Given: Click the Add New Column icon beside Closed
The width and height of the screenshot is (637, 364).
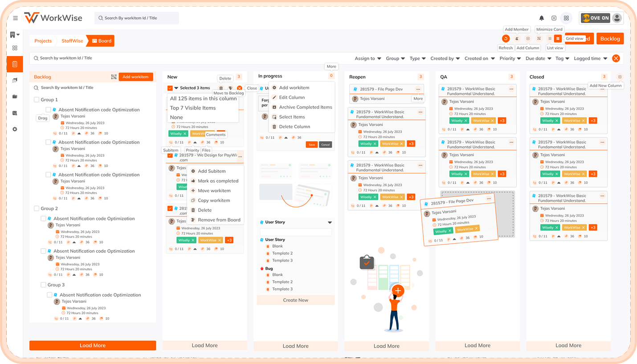Looking at the screenshot, I should coord(620,77).
